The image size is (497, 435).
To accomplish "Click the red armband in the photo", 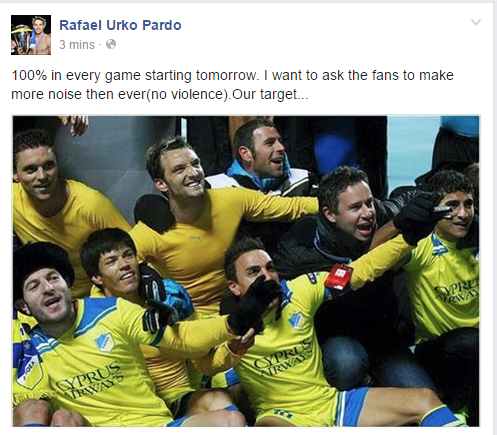I will 338,277.
